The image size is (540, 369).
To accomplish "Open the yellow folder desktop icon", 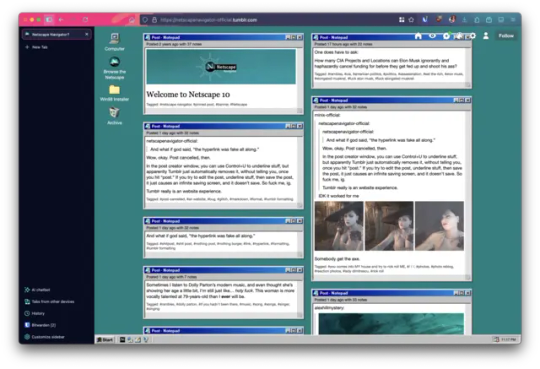I will pyautogui.click(x=114, y=93).
